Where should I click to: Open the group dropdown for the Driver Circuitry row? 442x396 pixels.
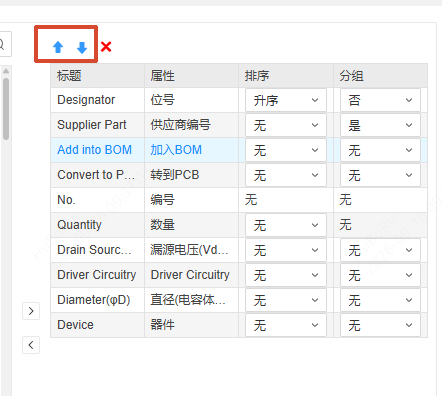tap(380, 275)
